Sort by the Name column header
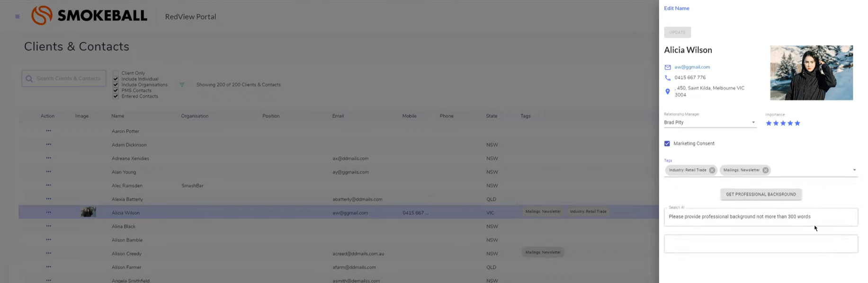Viewport: 868px width, 283px height. 117,116
